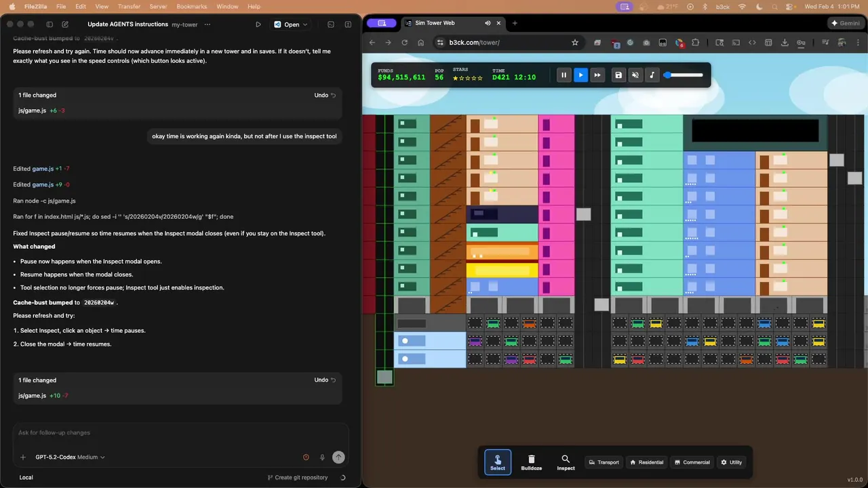Bookmark page with the star icon

pos(575,43)
